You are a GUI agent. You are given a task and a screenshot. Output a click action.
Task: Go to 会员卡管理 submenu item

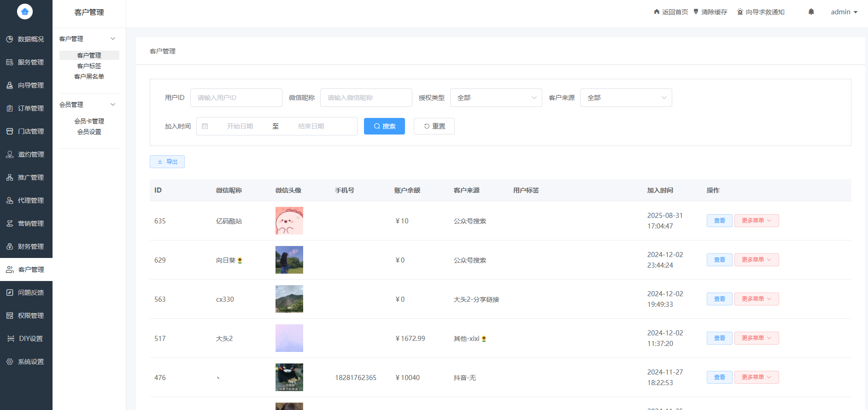pos(89,121)
